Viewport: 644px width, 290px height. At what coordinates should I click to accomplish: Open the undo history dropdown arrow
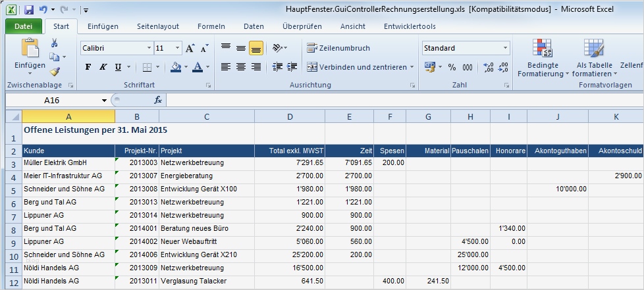(53, 10)
